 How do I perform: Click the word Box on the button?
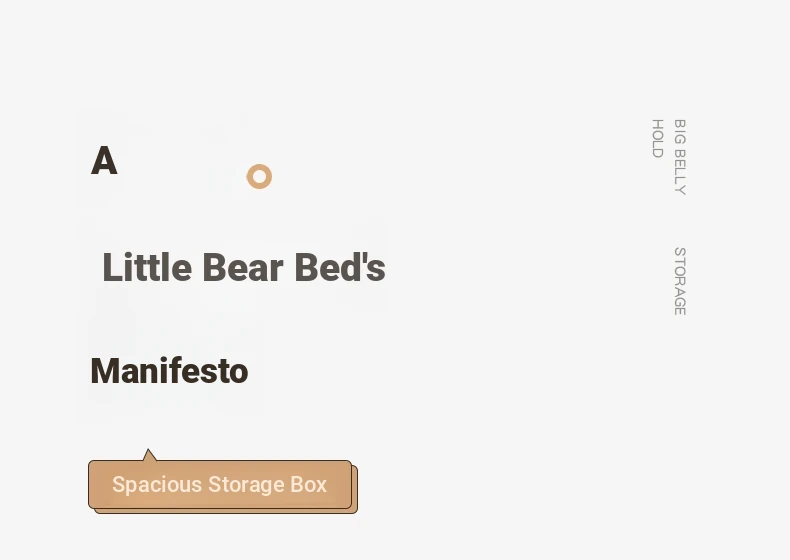pyautogui.click(x=308, y=485)
